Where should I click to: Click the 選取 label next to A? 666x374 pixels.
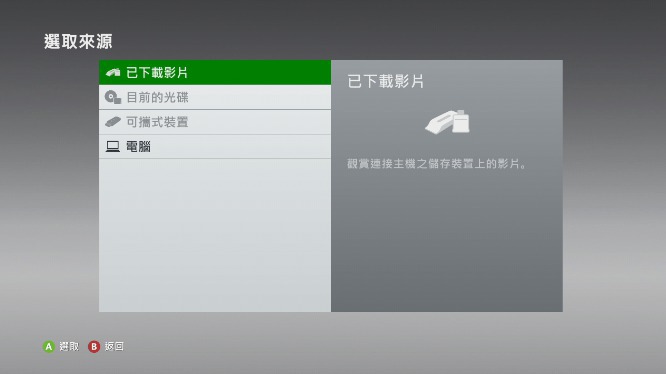[69, 347]
